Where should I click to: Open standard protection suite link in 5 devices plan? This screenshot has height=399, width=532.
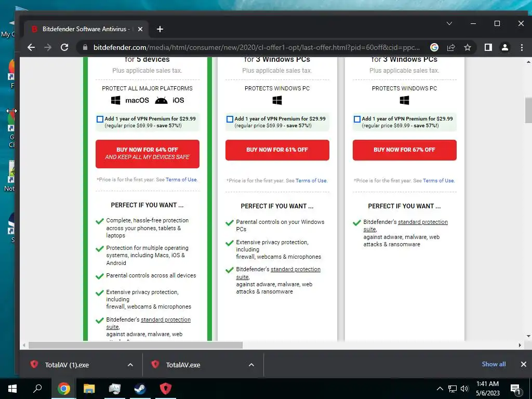click(x=166, y=320)
